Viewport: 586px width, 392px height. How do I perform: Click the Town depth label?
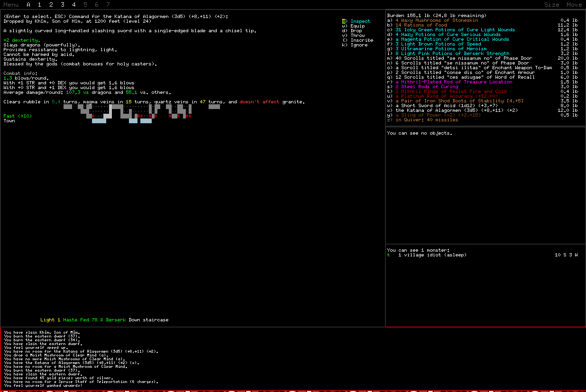click(x=9, y=121)
